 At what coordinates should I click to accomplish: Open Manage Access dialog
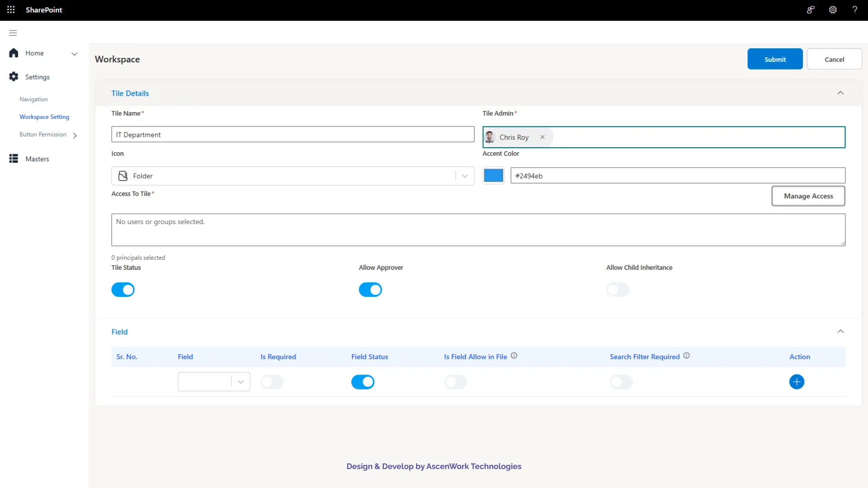pos(808,196)
